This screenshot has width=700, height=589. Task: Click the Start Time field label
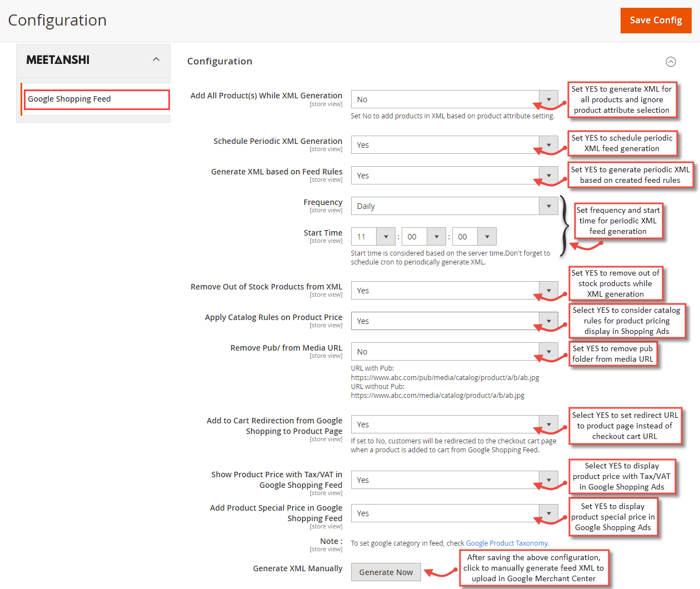point(323,233)
